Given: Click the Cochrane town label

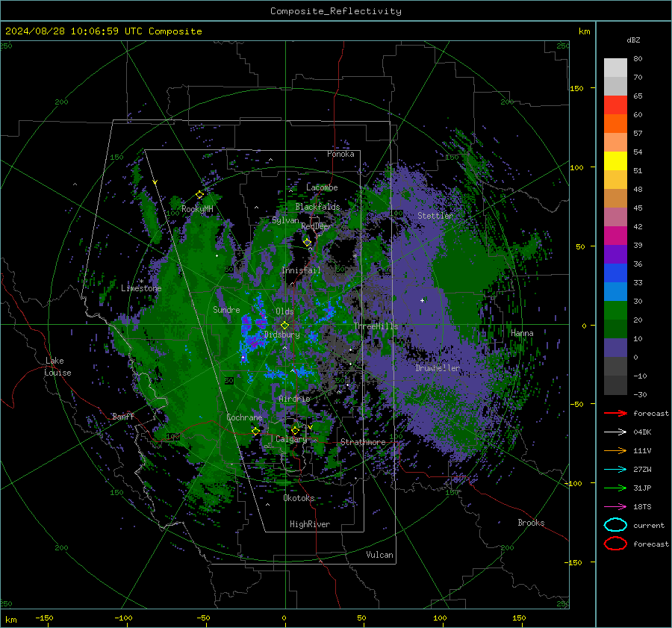Looking at the screenshot, I should (x=244, y=417).
